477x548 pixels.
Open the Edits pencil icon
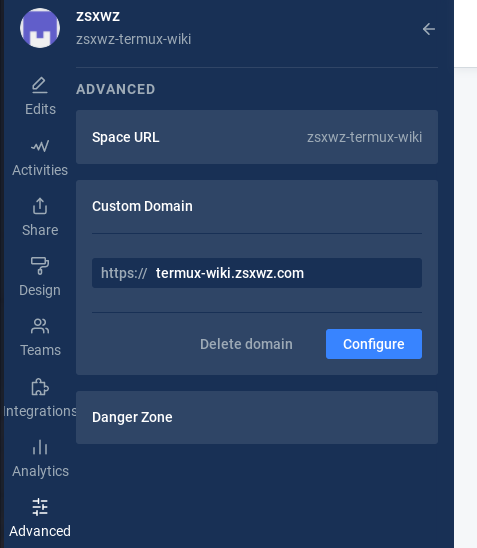point(40,85)
